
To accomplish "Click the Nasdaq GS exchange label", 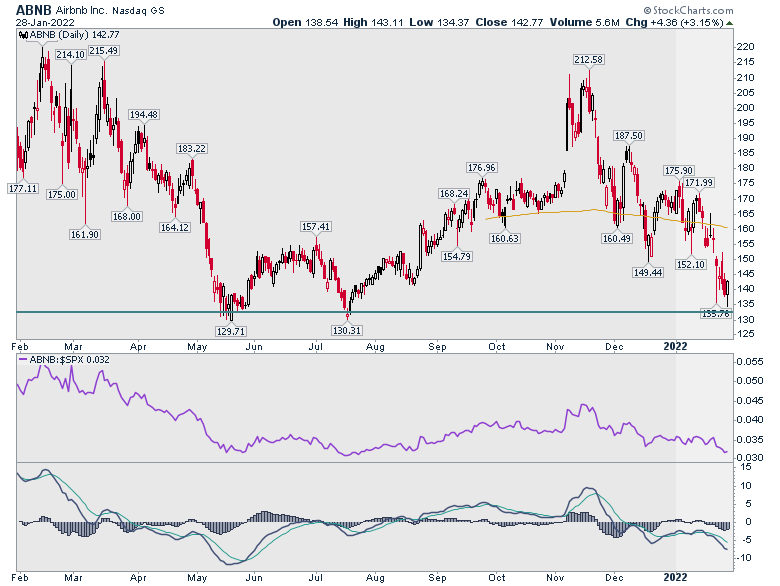I will [x=138, y=10].
